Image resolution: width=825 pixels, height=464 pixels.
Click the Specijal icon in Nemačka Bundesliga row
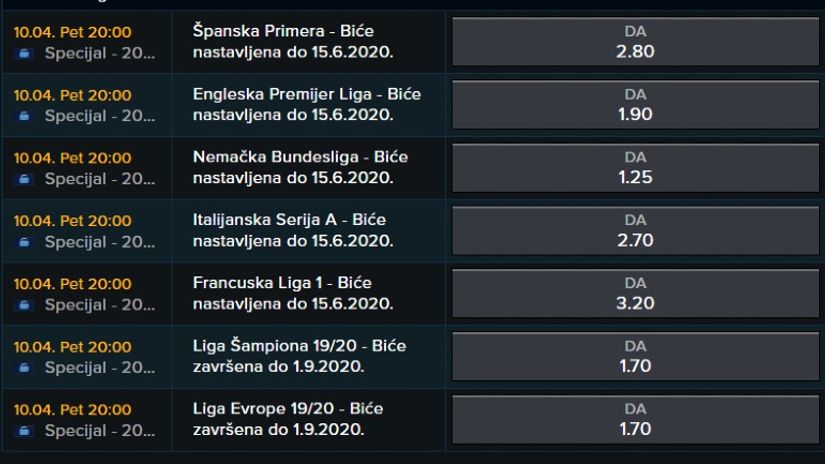[x=24, y=179]
